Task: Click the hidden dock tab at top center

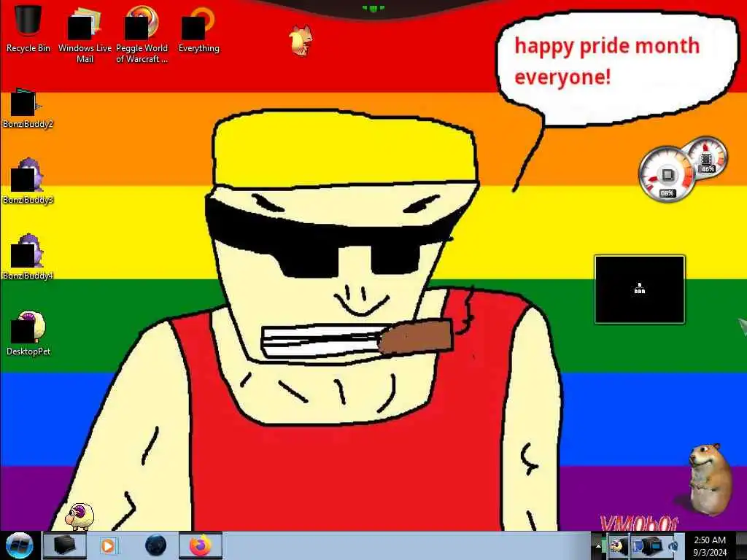Action: point(373,8)
